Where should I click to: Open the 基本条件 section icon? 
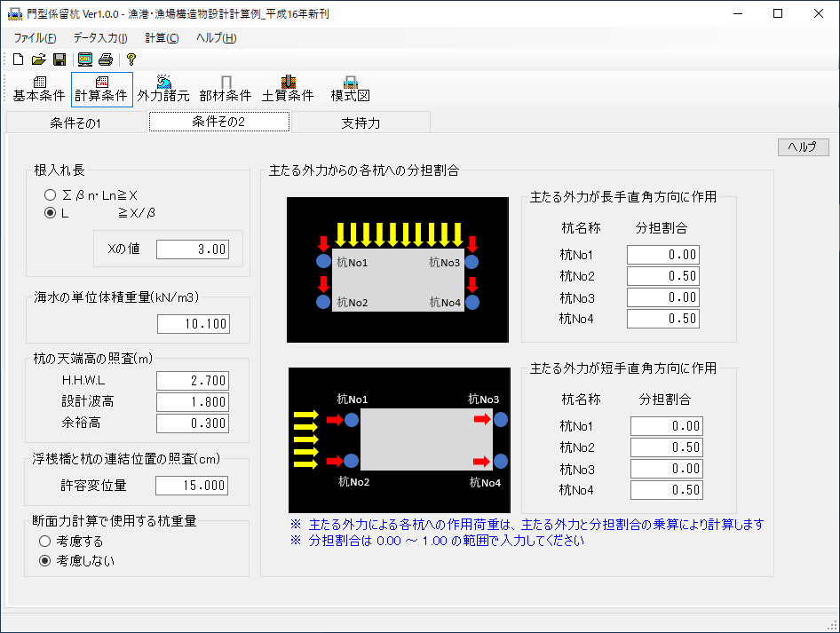(x=39, y=90)
